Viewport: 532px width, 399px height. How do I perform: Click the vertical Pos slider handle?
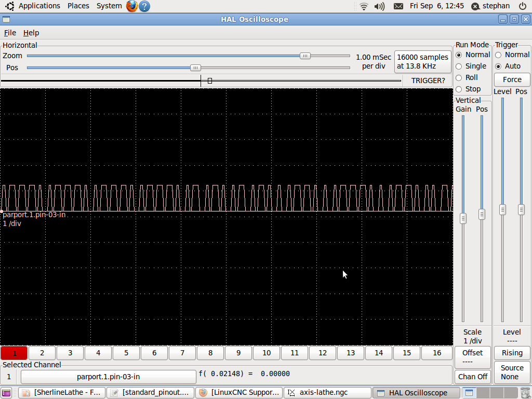pyautogui.click(x=482, y=214)
